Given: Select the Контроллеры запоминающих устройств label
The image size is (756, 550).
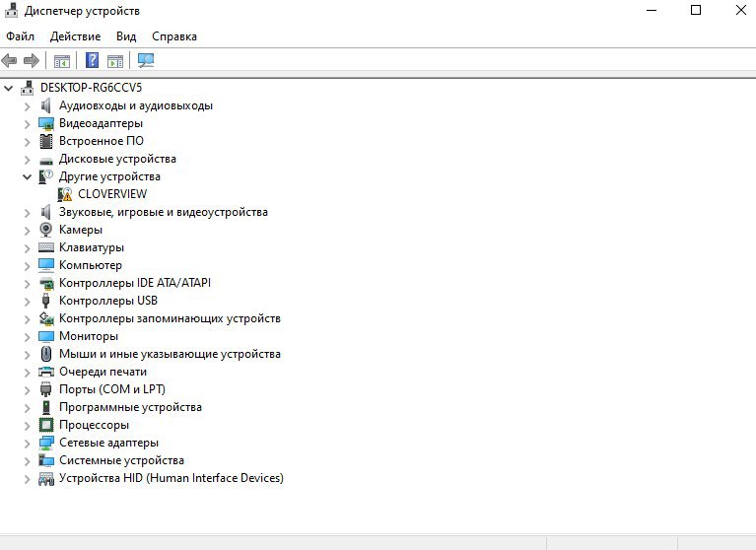Looking at the screenshot, I should (170, 318).
